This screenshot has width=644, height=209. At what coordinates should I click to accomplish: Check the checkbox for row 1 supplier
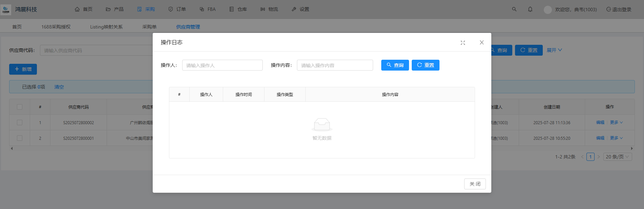coord(20,122)
